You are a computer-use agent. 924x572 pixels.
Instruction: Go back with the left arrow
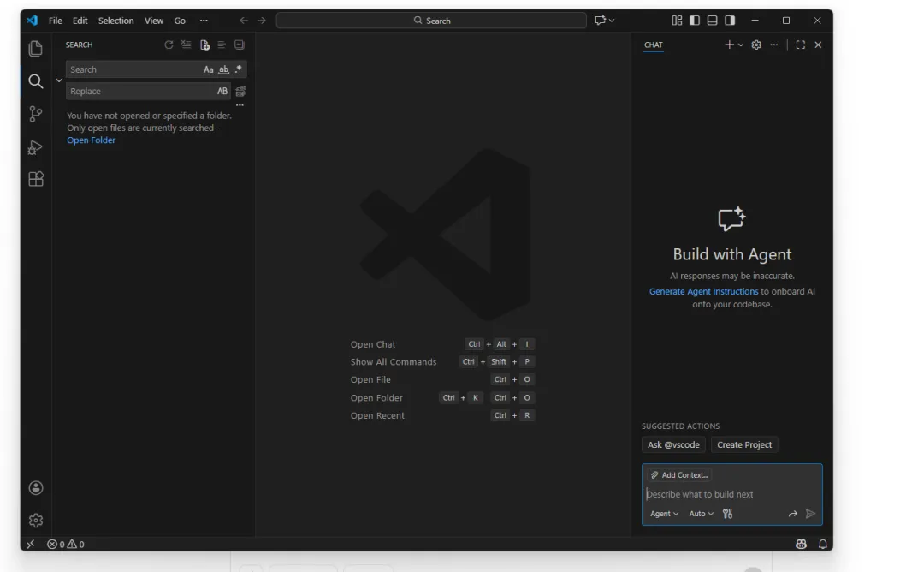coord(243,21)
